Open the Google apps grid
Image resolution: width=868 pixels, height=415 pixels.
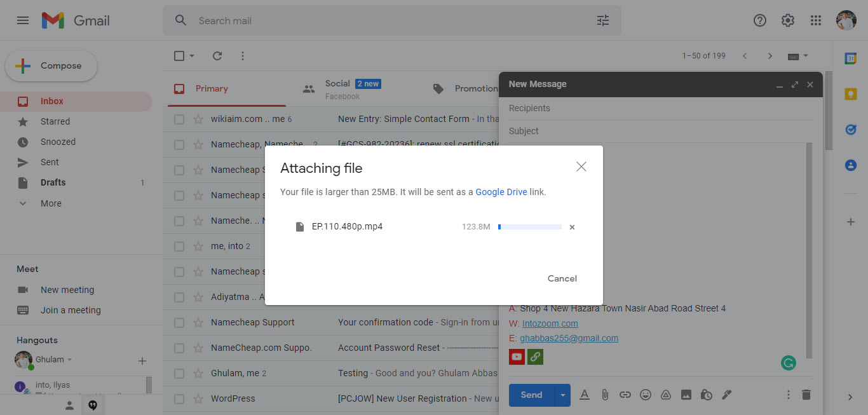click(816, 20)
